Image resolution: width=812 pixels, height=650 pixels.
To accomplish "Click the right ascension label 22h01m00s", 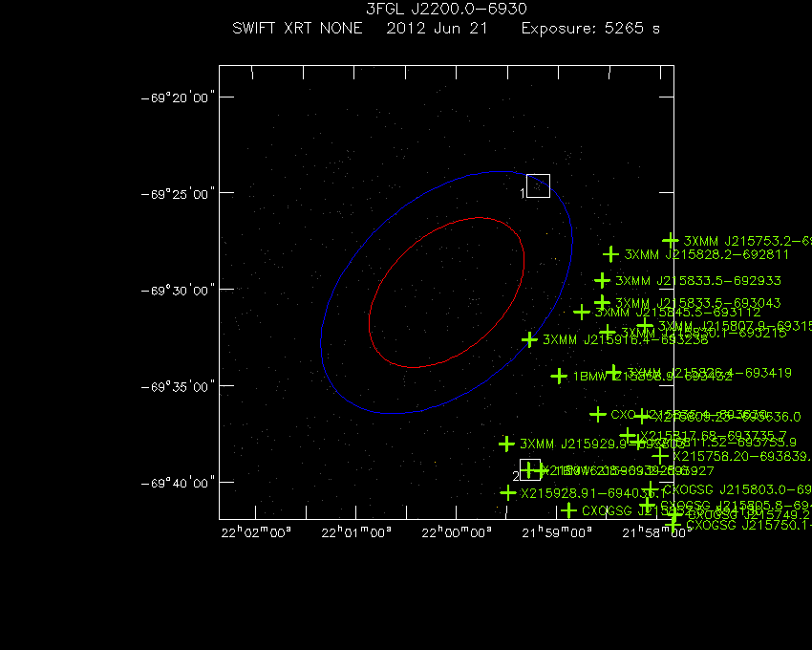I will (356, 532).
